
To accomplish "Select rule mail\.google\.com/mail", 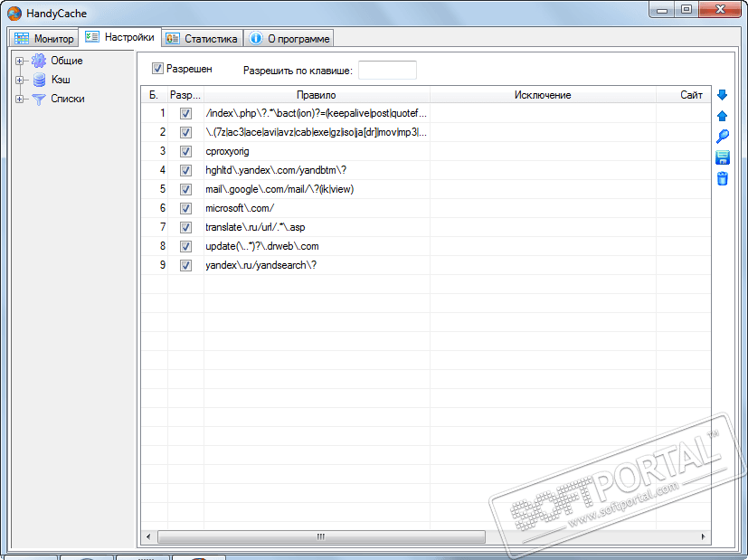I will click(x=279, y=189).
